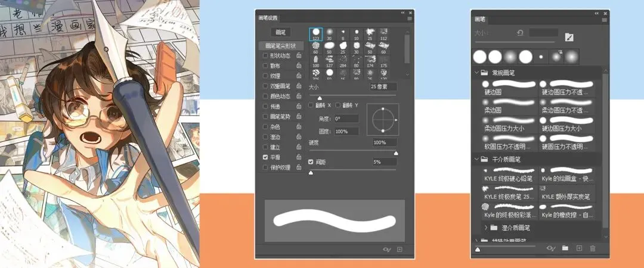Select 柔边圆压力大小 brush preset
Viewport: 644px width, 268px height.
click(x=509, y=123)
